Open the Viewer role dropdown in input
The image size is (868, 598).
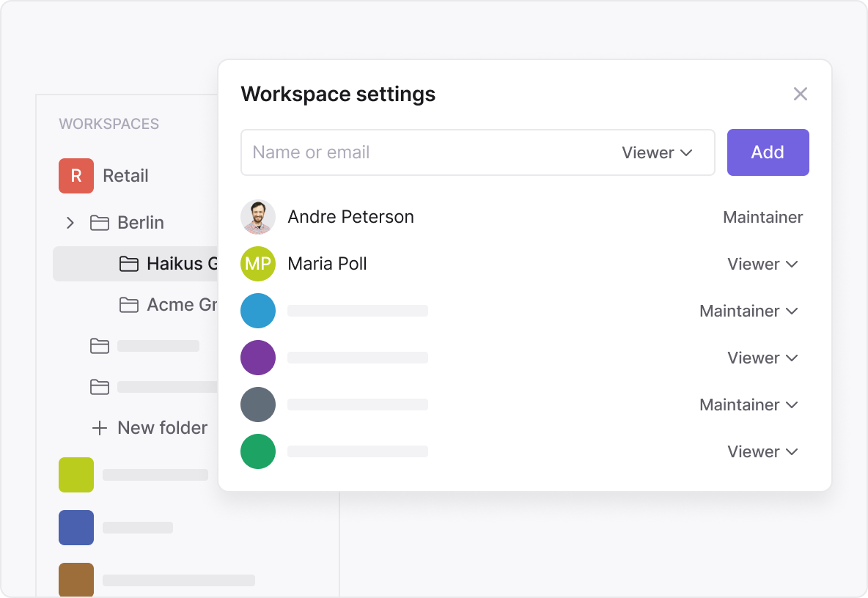(x=657, y=152)
